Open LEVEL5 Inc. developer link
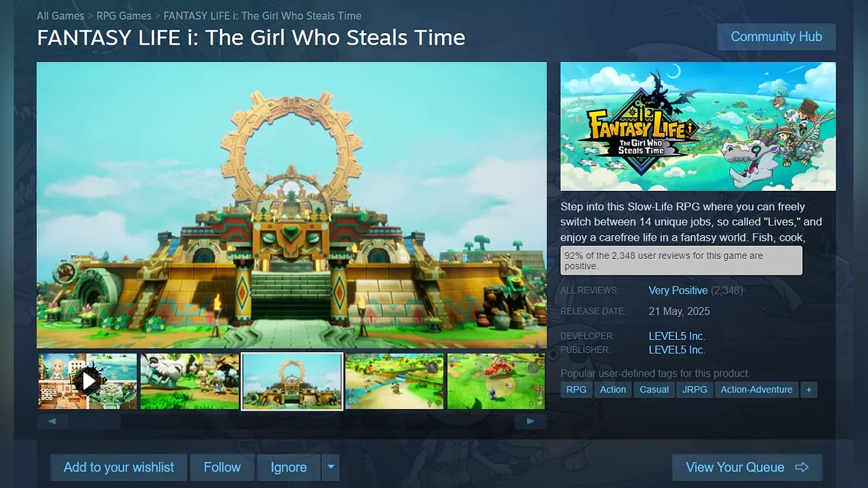Image resolution: width=868 pixels, height=488 pixels. click(677, 336)
